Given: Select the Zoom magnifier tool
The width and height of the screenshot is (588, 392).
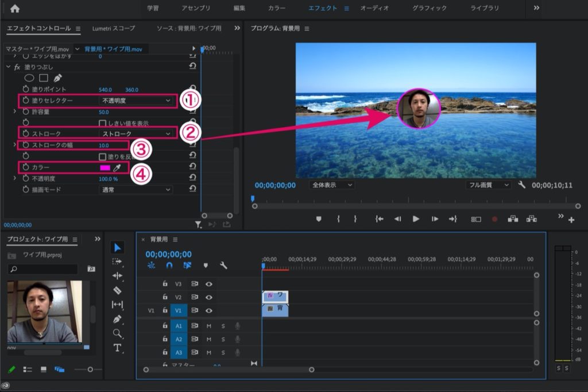Looking at the screenshot, I should click(117, 333).
